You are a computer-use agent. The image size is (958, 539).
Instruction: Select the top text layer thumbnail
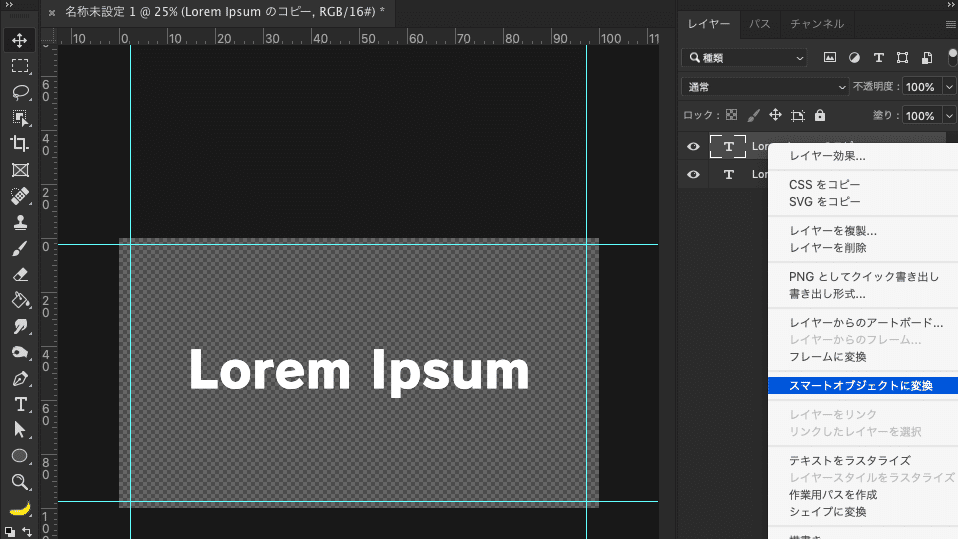pos(728,147)
